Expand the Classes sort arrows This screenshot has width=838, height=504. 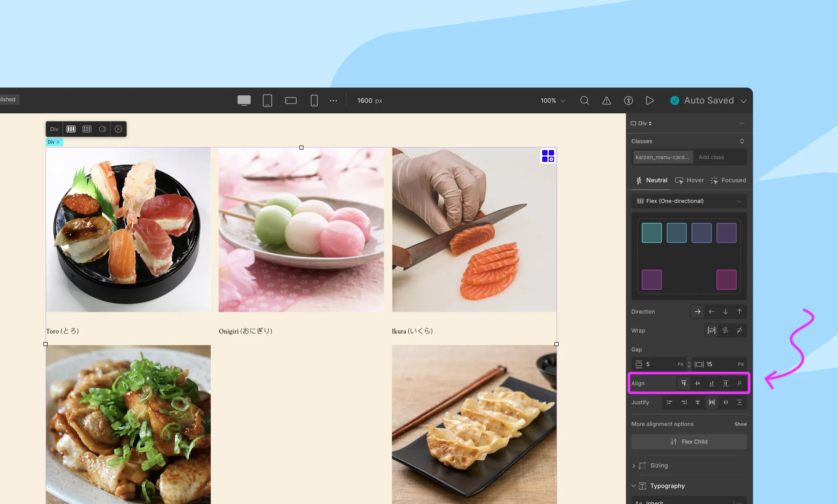pos(742,141)
